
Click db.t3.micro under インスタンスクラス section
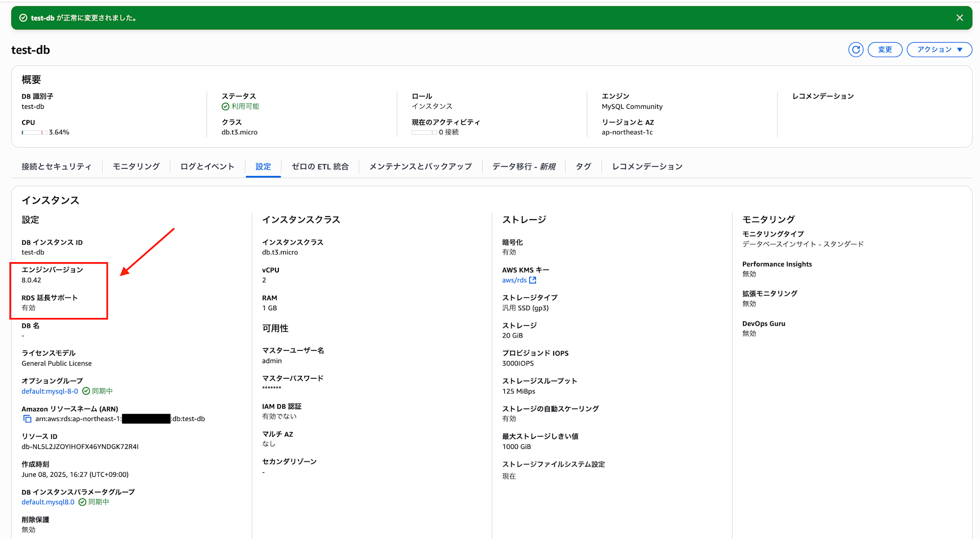[280, 252]
